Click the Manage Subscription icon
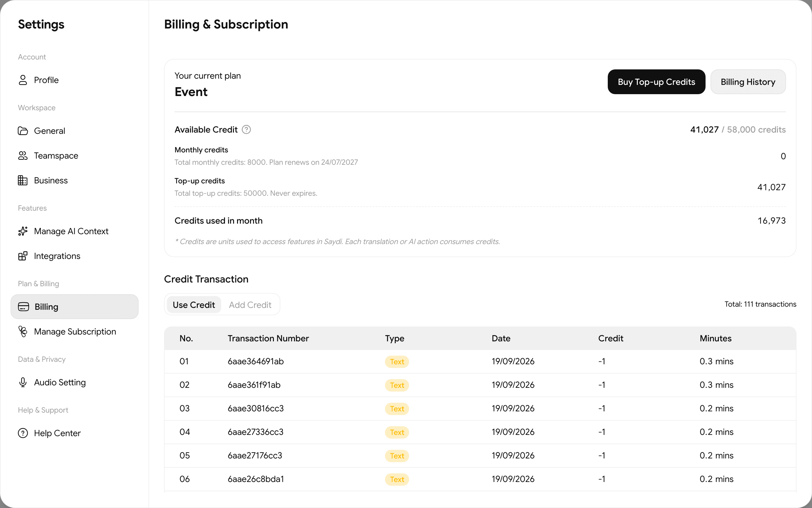The image size is (812, 508). tap(23, 332)
